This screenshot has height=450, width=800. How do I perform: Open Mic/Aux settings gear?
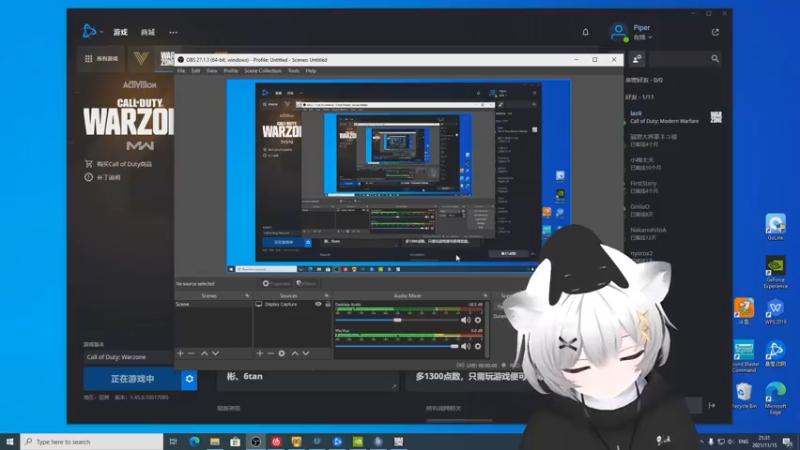pos(478,346)
